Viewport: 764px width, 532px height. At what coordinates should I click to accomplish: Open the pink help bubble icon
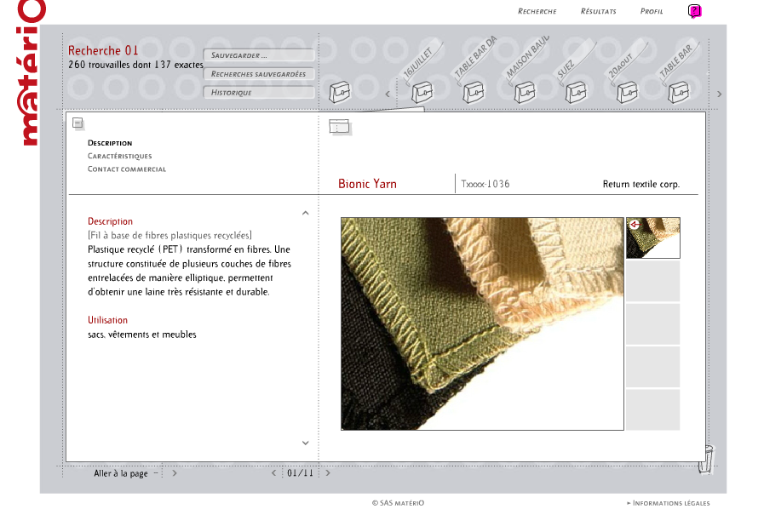pos(694,11)
